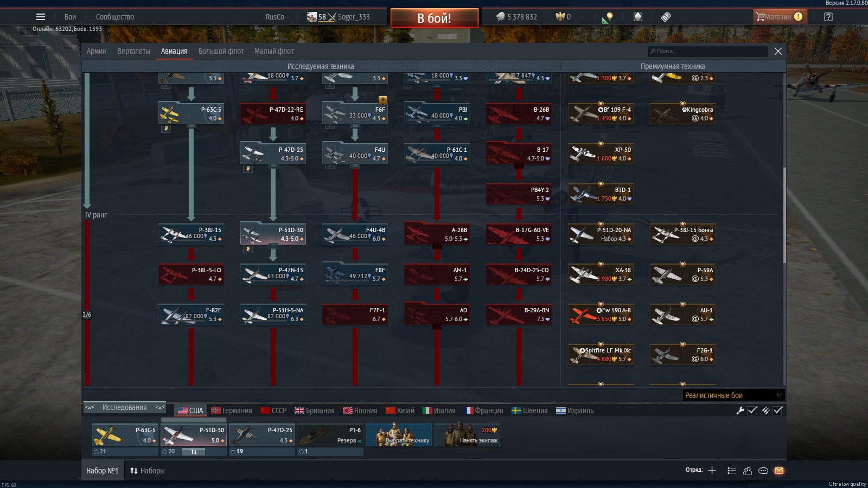Select the F-82E aircraft card
The width and height of the screenshot is (868, 488).
coord(191,314)
